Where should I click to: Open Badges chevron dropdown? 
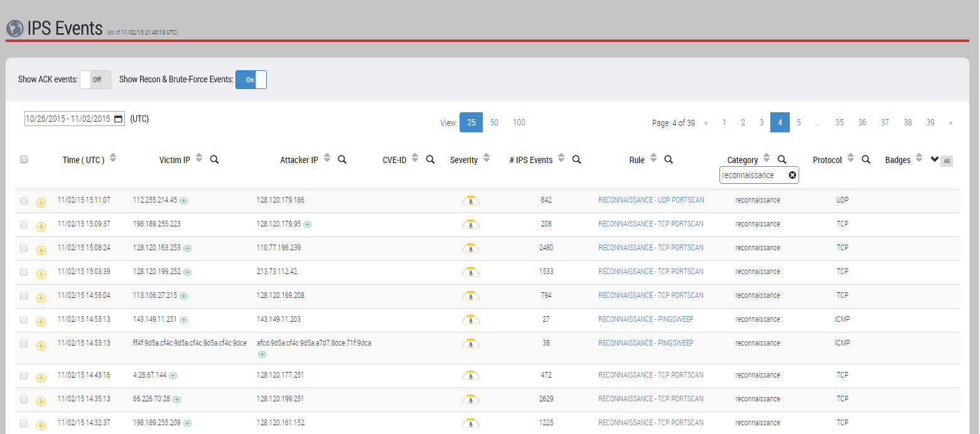click(x=934, y=159)
